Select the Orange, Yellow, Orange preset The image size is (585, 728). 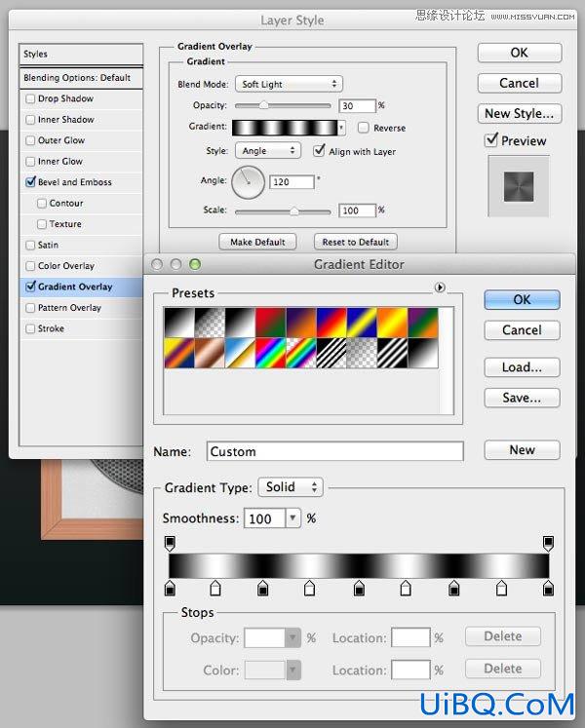(x=392, y=323)
